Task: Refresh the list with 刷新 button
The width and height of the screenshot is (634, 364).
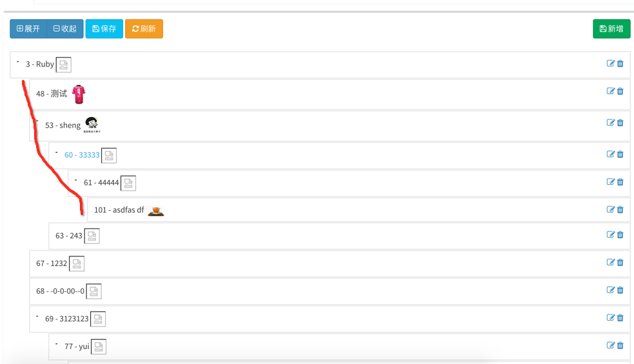Action: (144, 29)
